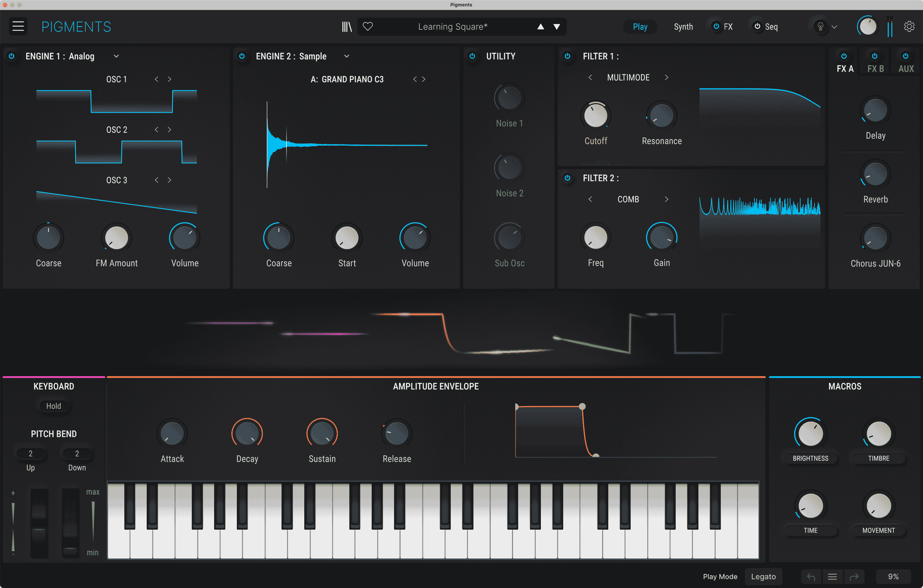Click the undo arrow icon
The height and width of the screenshot is (588, 923).
pyautogui.click(x=810, y=576)
